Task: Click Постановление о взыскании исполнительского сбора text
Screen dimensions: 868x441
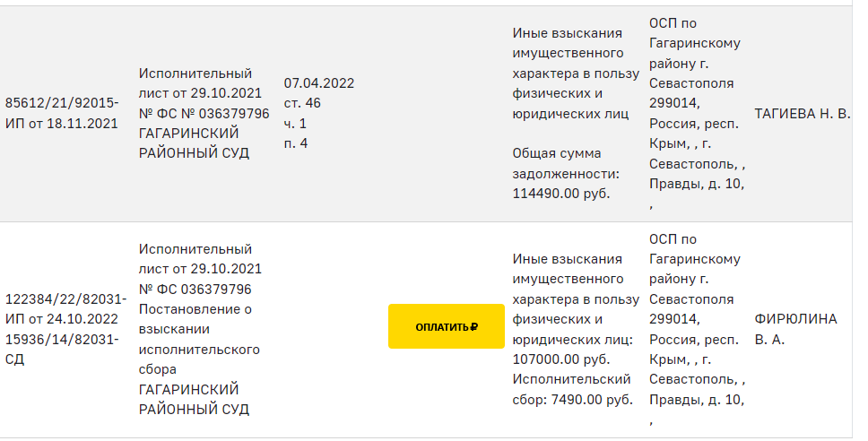Action: coord(199,339)
